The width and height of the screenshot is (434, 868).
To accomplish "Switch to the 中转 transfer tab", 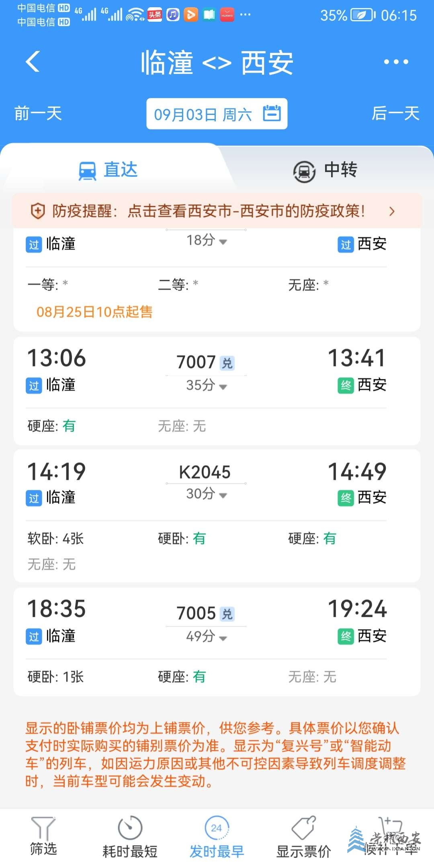I will pos(325,170).
